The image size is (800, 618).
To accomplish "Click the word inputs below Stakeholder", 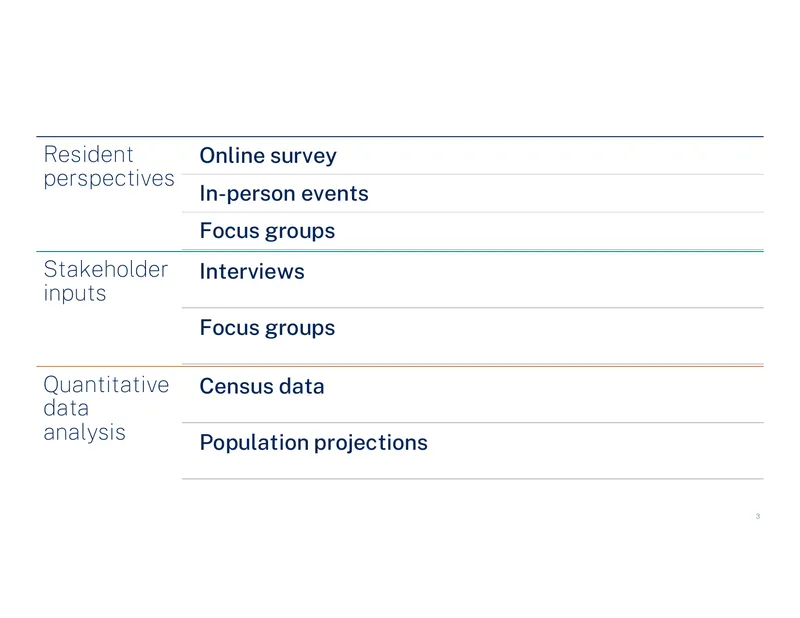I will point(75,294).
